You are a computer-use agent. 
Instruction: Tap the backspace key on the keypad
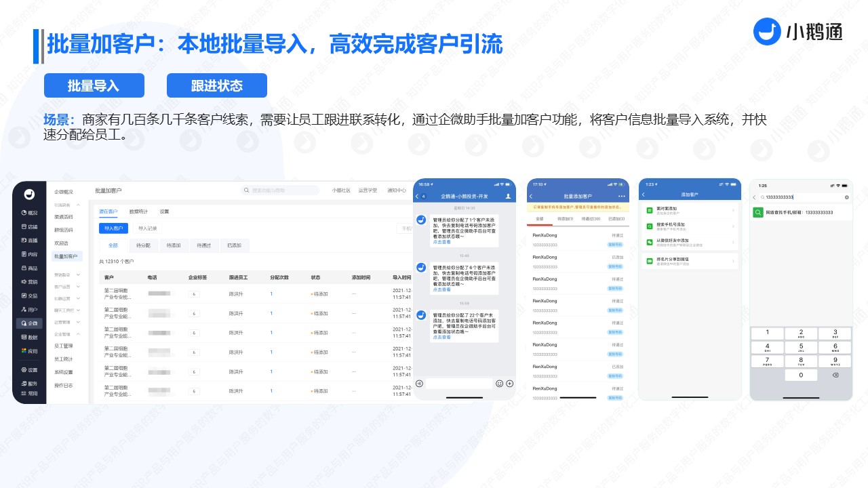pos(835,375)
